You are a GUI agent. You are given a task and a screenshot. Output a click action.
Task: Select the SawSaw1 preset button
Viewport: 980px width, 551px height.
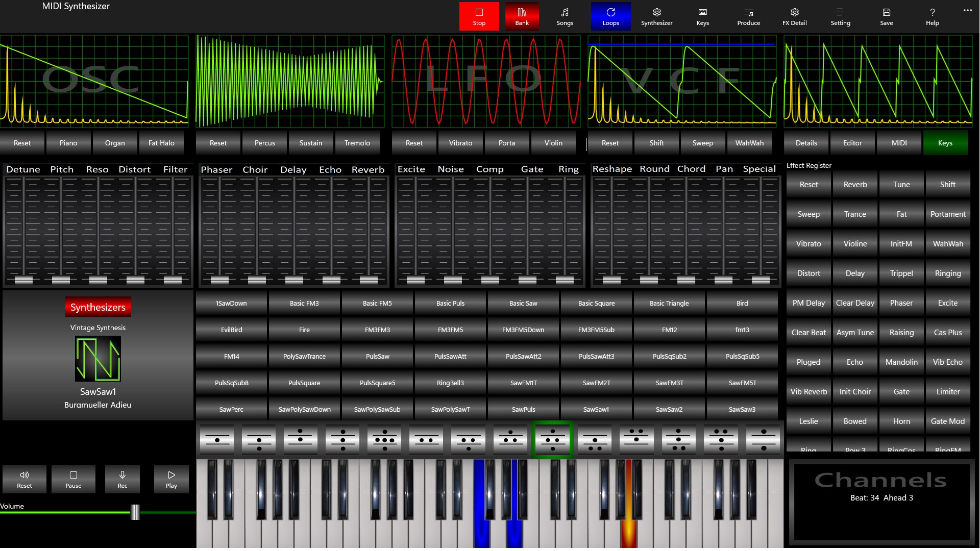point(596,409)
